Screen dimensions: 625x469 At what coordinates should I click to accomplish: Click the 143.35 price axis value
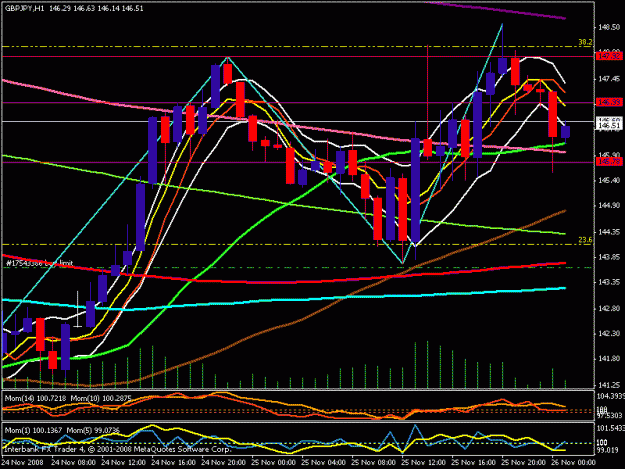609,282
